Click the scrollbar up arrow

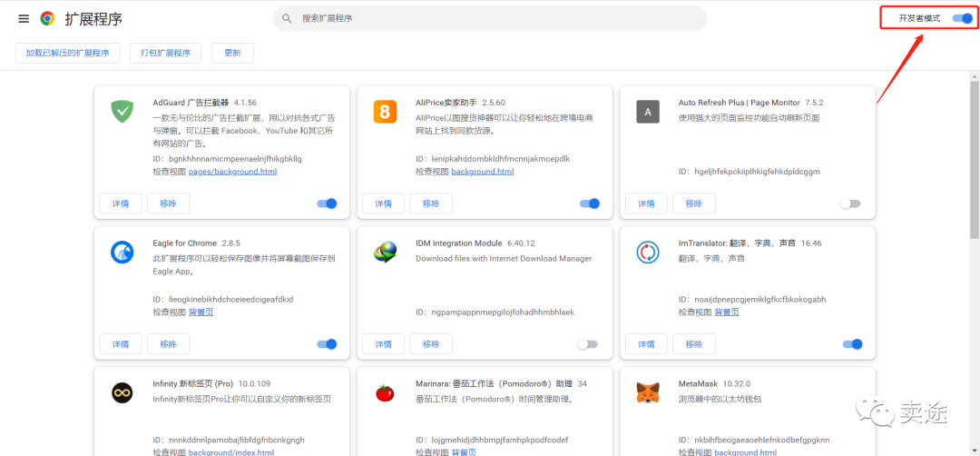tap(975, 75)
